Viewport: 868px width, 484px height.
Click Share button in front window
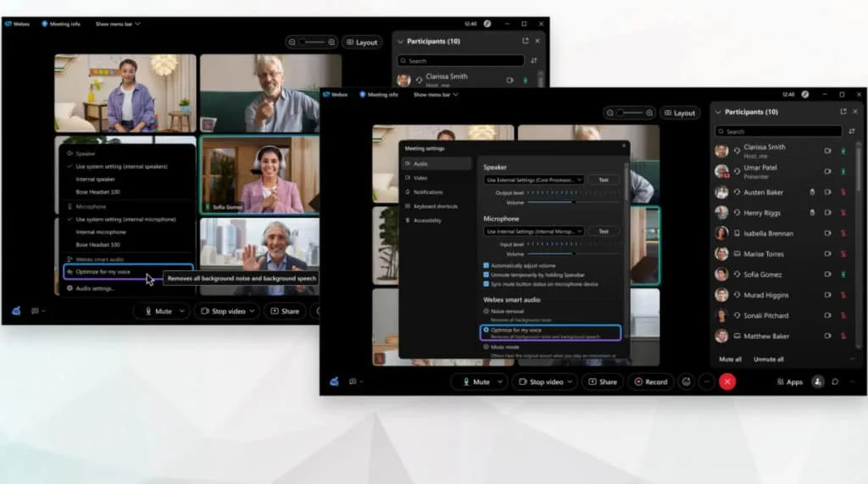[x=603, y=381]
